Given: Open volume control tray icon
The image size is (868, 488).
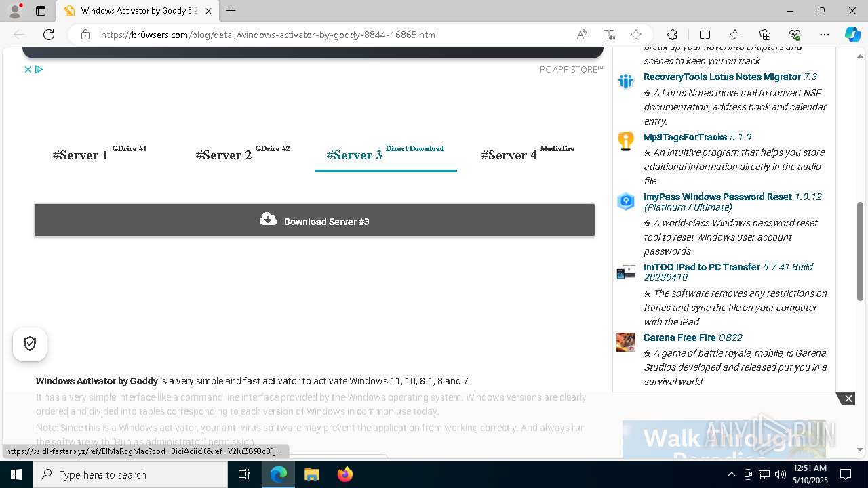Looking at the screenshot, I should 780,474.
